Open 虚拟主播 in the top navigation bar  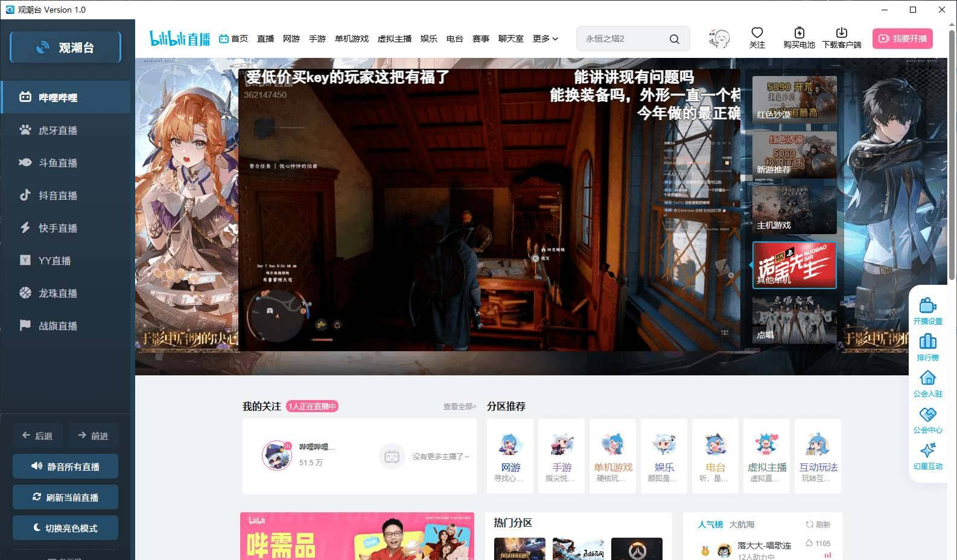pyautogui.click(x=395, y=39)
